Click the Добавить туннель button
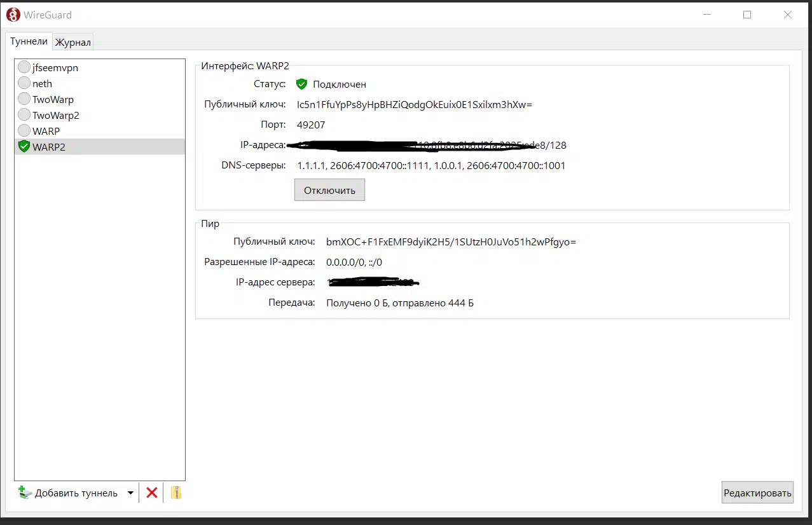The height and width of the screenshot is (525, 812). click(68, 493)
